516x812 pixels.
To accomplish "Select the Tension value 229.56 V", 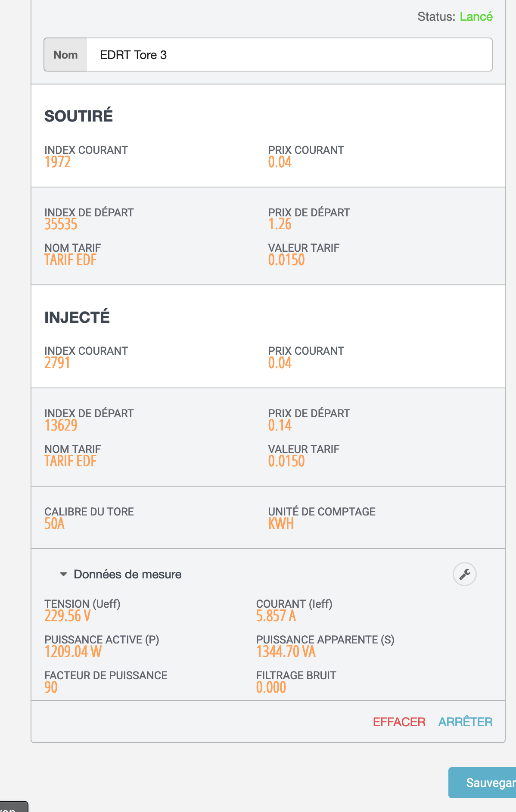I will point(67,616).
